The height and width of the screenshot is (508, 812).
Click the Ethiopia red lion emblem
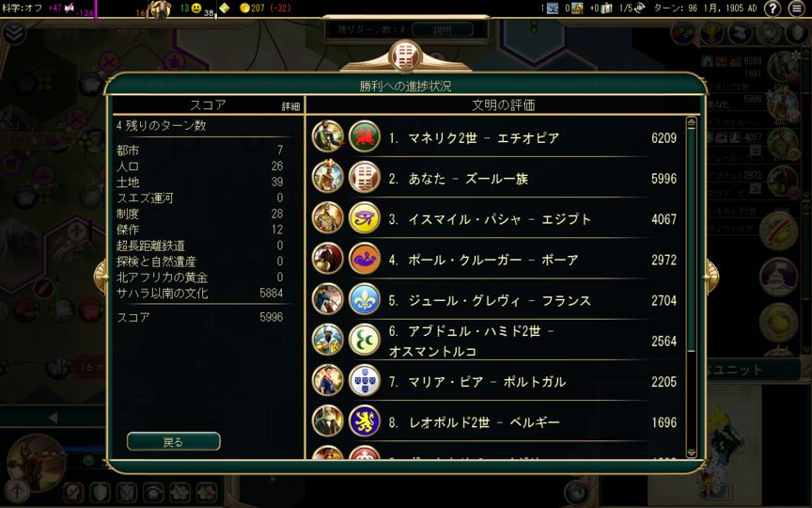pyautogui.click(x=365, y=136)
